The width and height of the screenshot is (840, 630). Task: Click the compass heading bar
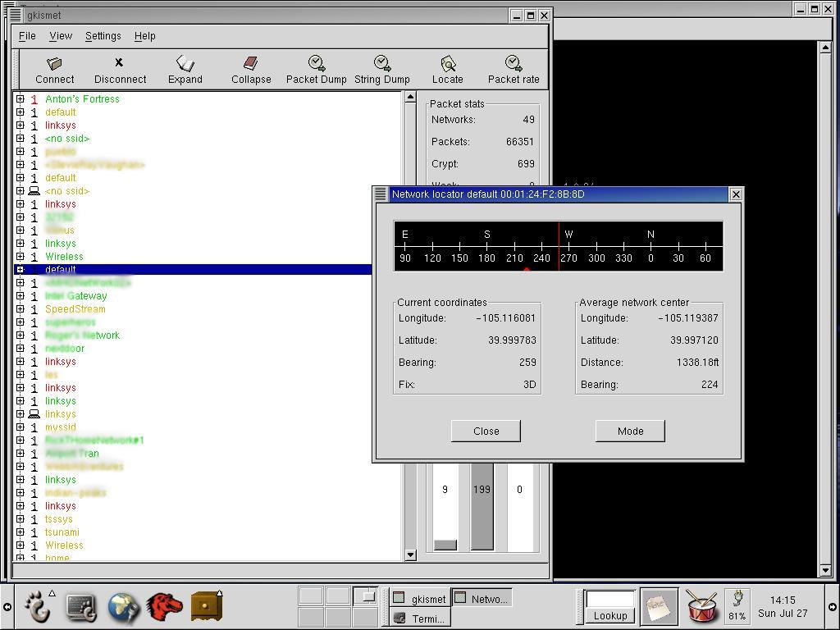(x=558, y=245)
